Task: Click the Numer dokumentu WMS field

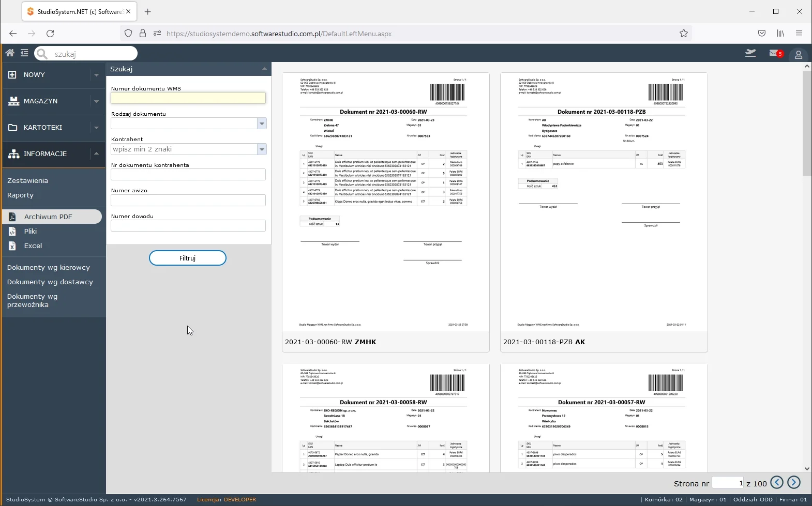Action: click(188, 98)
